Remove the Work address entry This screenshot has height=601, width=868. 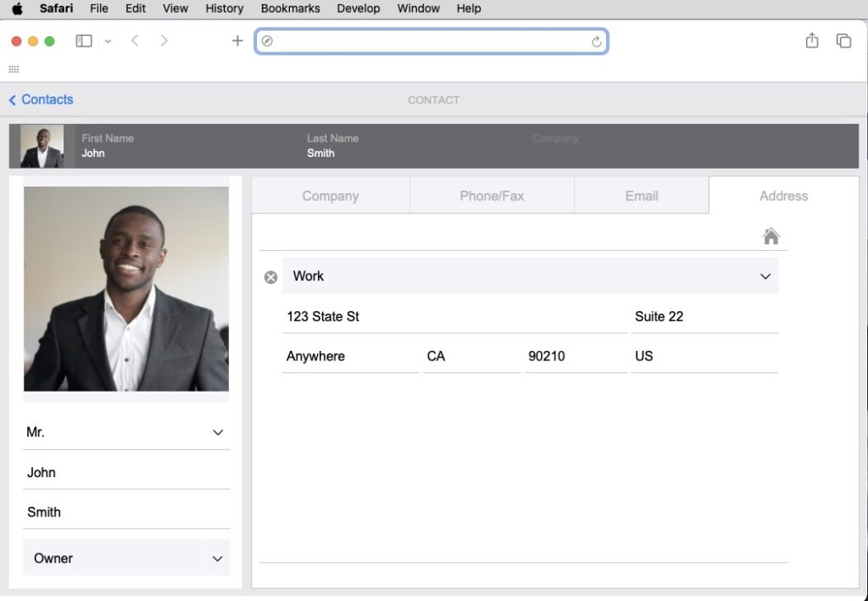(x=270, y=277)
